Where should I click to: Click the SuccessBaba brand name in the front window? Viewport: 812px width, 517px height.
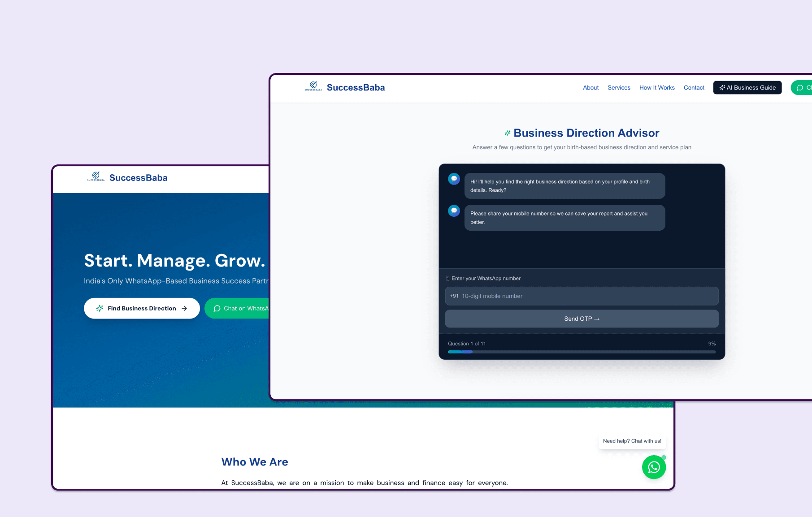pyautogui.click(x=356, y=87)
